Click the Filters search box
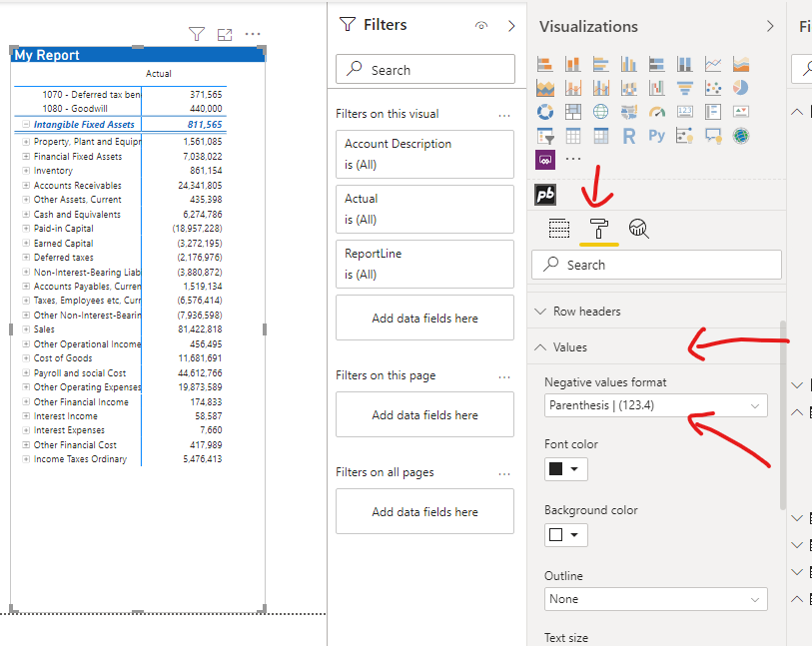The width and height of the screenshot is (812, 646). 424,69
